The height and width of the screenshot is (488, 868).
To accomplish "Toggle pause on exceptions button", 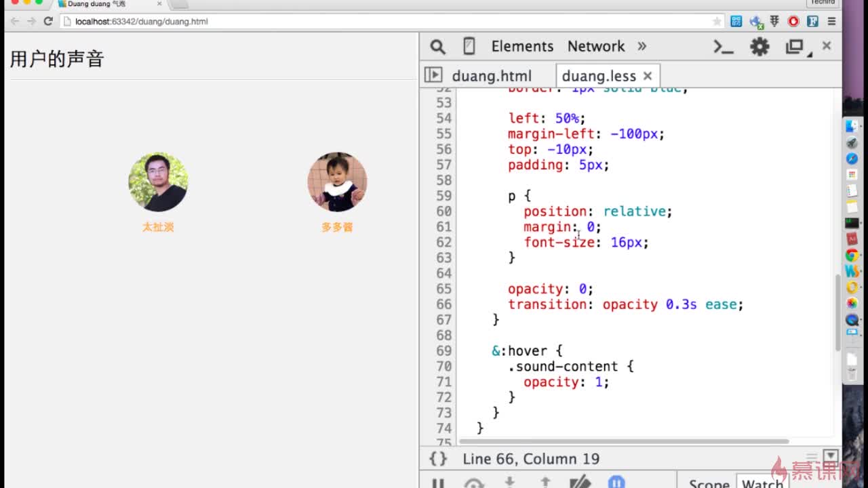I will coord(616,483).
